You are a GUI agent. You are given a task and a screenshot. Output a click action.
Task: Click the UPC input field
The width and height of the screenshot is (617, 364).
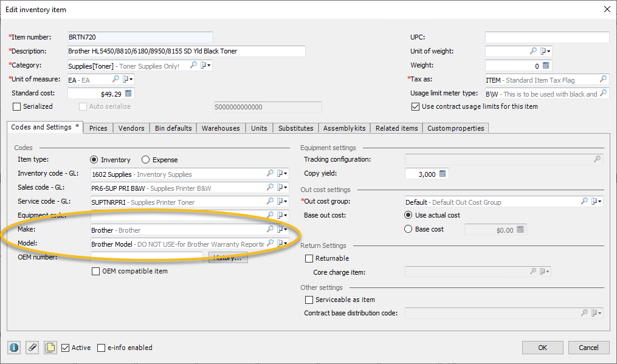547,37
